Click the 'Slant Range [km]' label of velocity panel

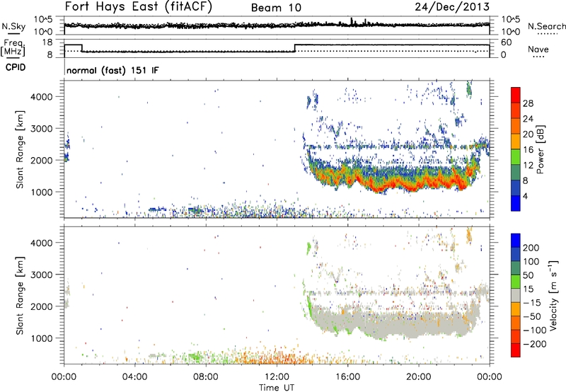20,295
